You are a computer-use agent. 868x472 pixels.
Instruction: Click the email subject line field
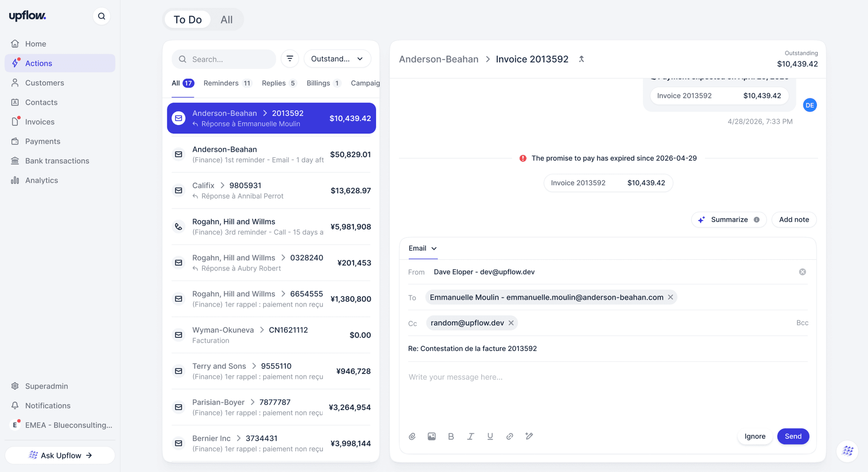(608, 349)
